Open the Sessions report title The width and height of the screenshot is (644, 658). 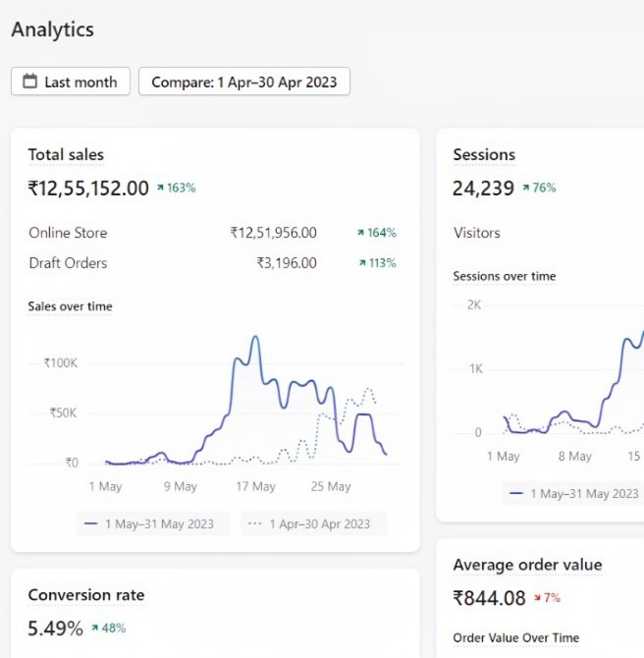tap(484, 154)
